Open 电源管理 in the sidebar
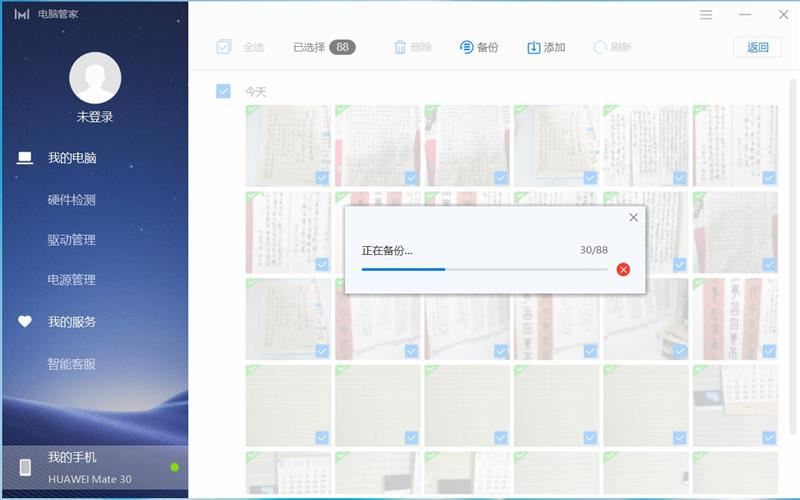Image resolution: width=800 pixels, height=500 pixels. [x=71, y=280]
